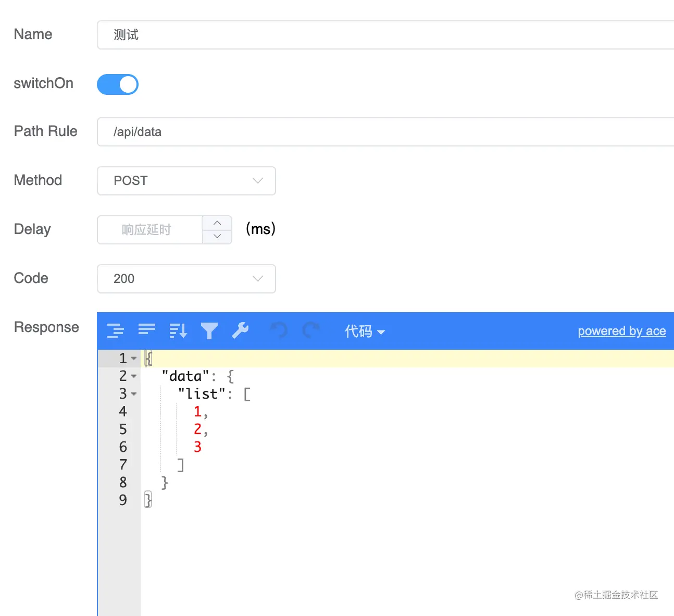Focus the Path Rule input /api/data

click(385, 132)
